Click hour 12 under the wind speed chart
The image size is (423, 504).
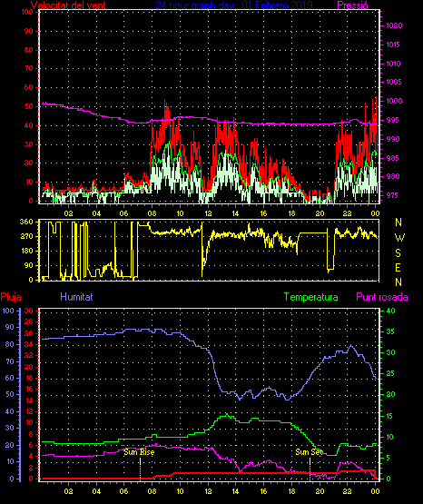tap(208, 213)
